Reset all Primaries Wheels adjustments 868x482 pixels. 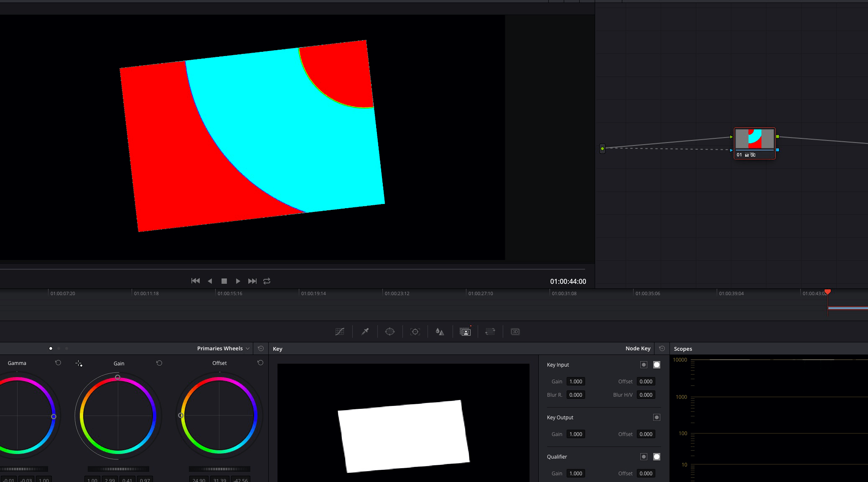point(261,348)
